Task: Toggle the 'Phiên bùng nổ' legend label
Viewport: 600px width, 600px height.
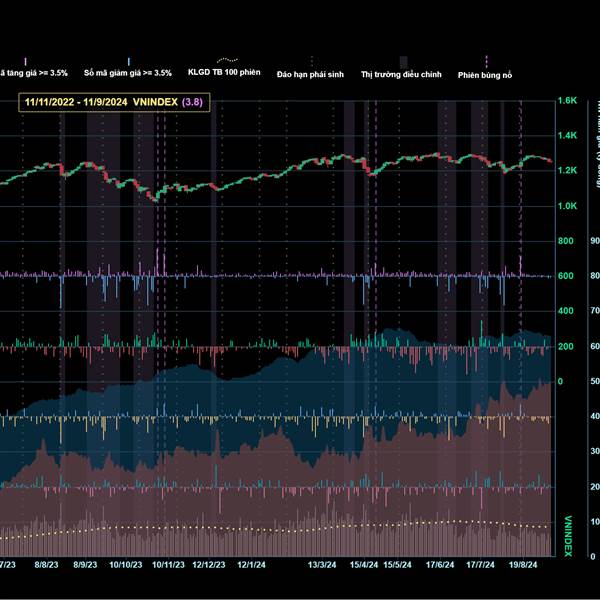Action: click(x=486, y=74)
